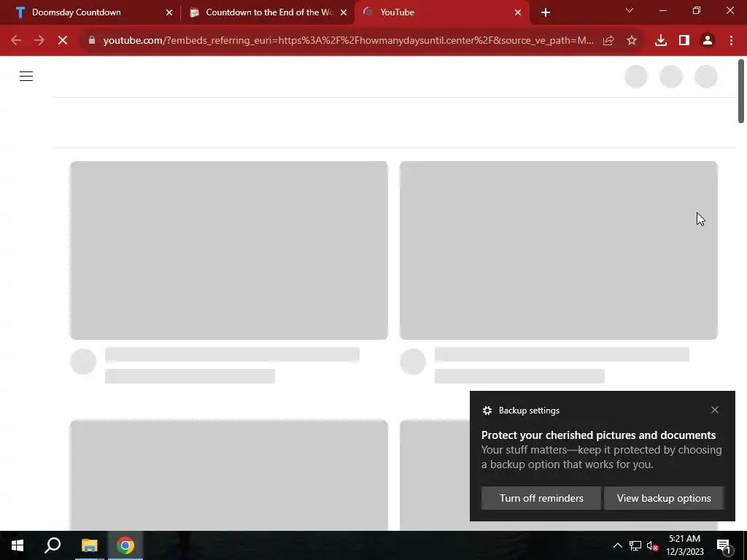Click the first loading video thumbnail

(228, 251)
